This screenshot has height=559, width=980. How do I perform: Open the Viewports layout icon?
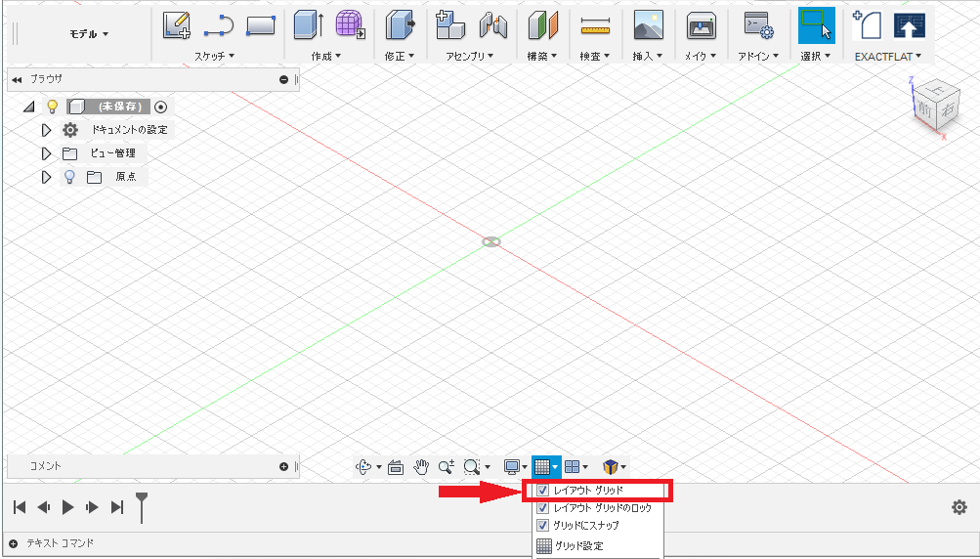coord(572,466)
